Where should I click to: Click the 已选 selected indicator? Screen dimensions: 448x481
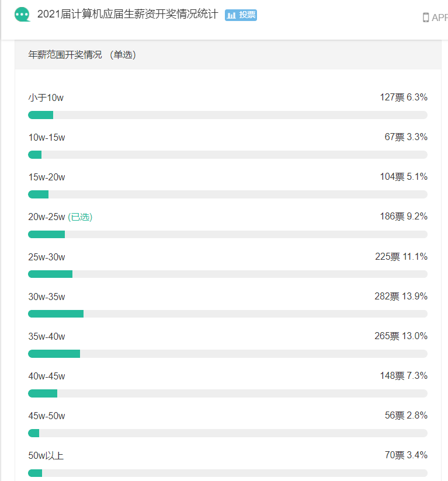pos(80,217)
